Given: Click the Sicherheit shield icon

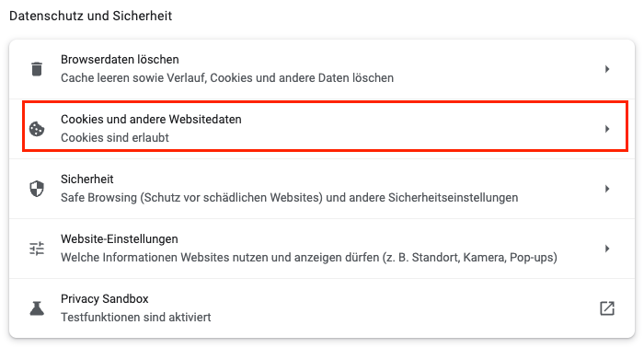Looking at the screenshot, I should point(37,189).
